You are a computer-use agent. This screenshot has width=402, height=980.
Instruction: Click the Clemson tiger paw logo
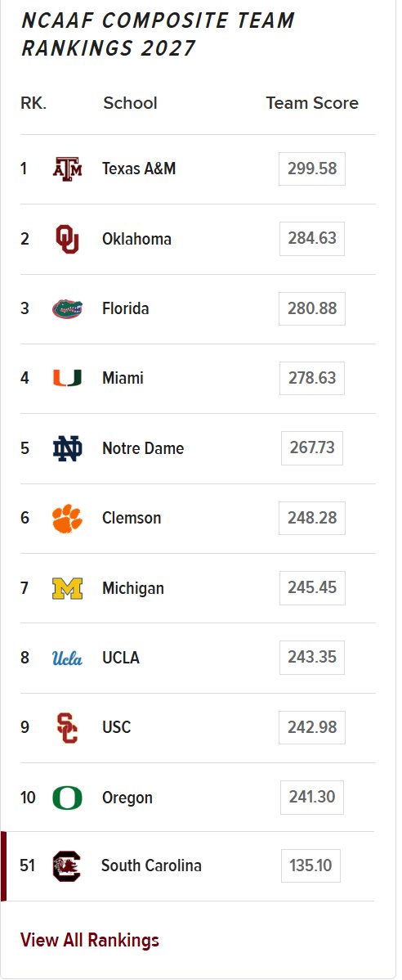pyautogui.click(x=68, y=518)
